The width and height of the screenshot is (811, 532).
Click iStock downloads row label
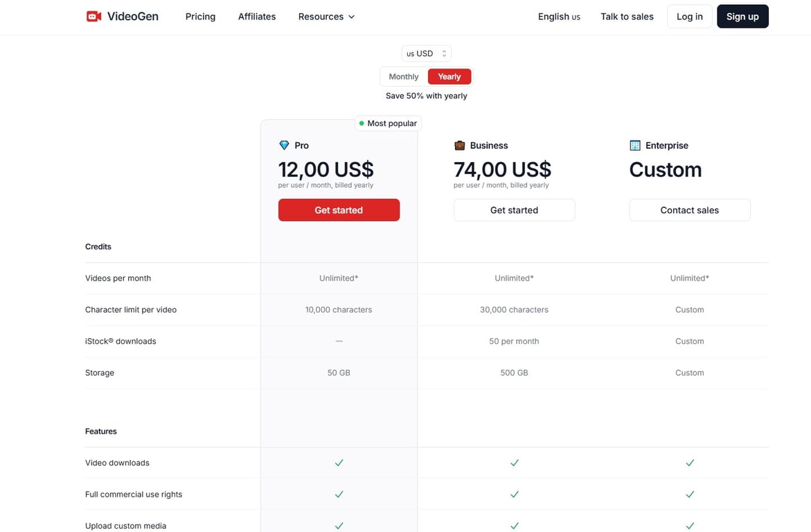[121, 341]
